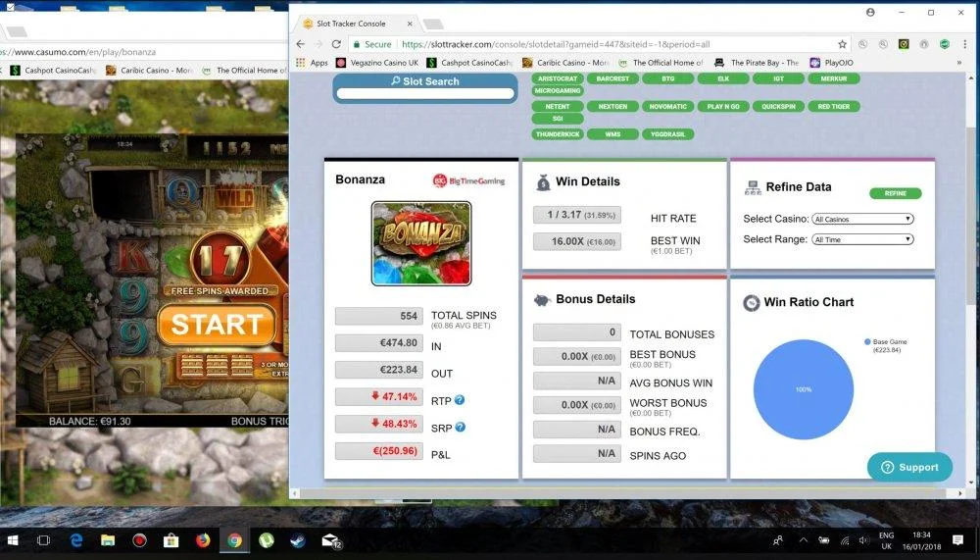Bookmark this page with the star icon

[842, 44]
